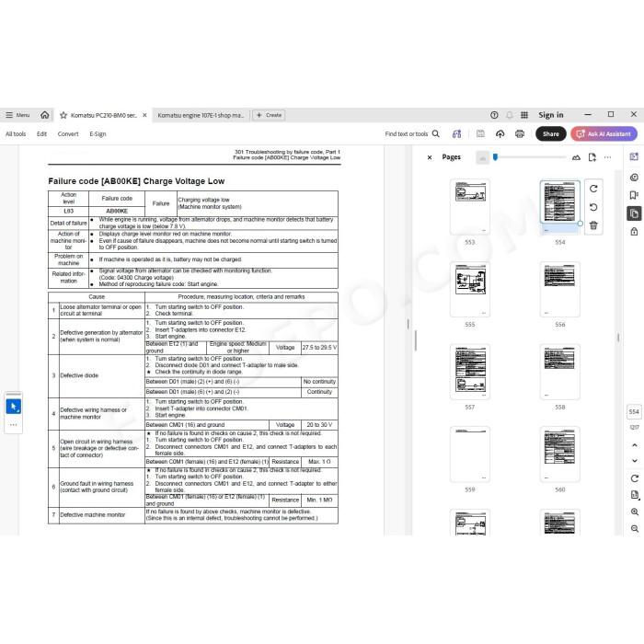Select page 560 thumbnail
The height and width of the screenshot is (644, 644).
click(x=559, y=454)
